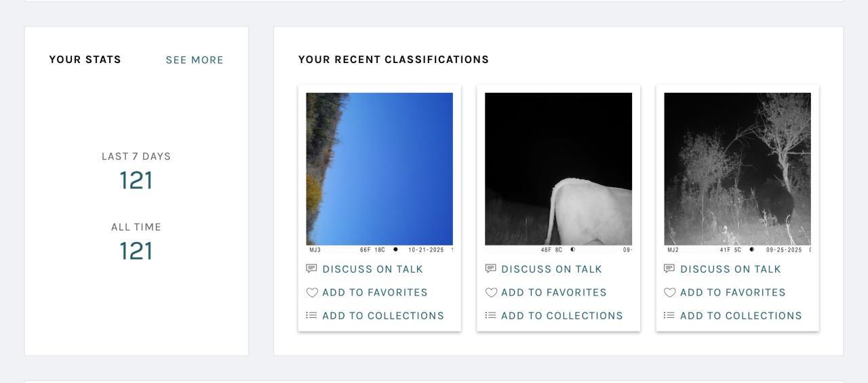Discuss the blue sky photo on Talk
The height and width of the screenshot is (383, 868).
tap(372, 269)
